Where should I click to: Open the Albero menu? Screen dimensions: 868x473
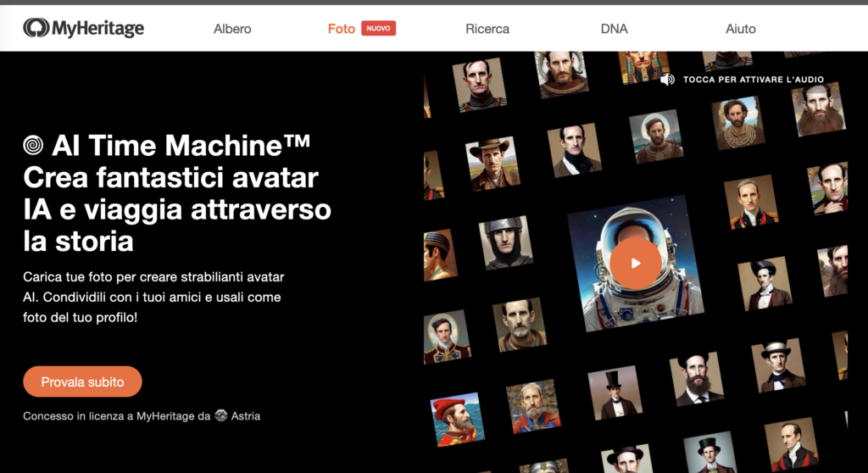click(x=232, y=29)
